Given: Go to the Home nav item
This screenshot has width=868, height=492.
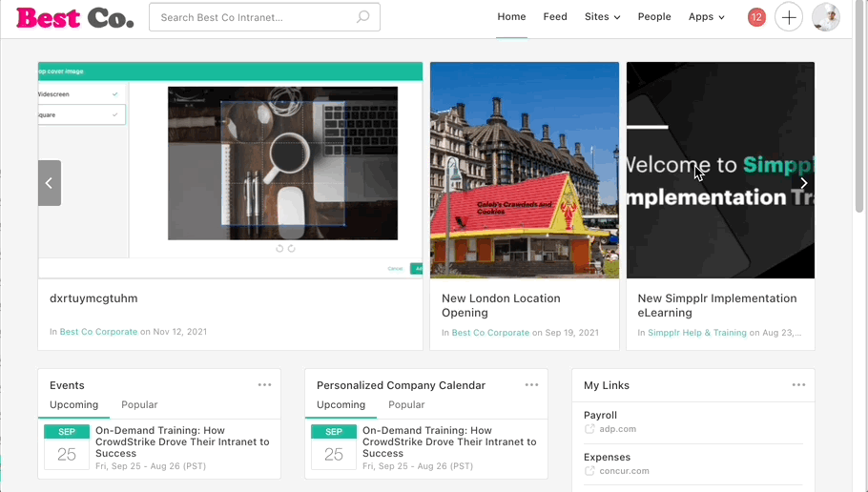Looking at the screenshot, I should tap(511, 17).
